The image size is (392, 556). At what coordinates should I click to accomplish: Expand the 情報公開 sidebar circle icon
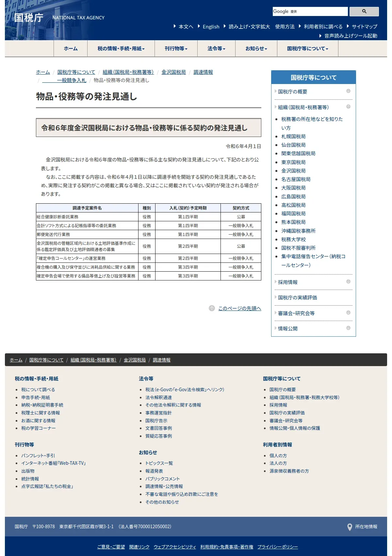[348, 328]
